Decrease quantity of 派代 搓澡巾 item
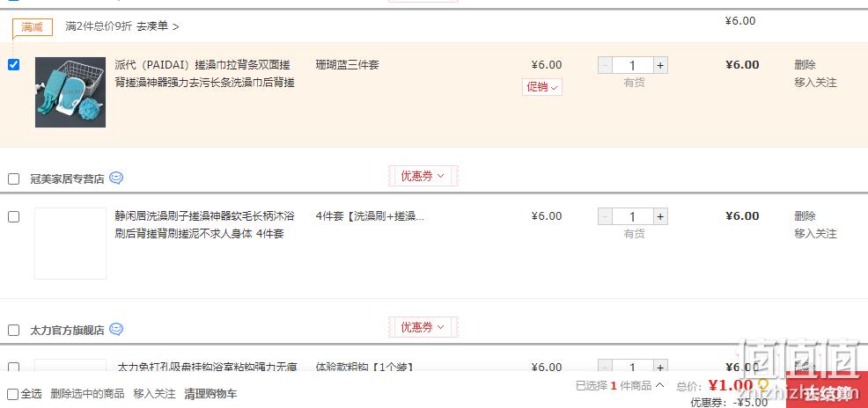Screen dimensions: 868x408 (x=605, y=65)
